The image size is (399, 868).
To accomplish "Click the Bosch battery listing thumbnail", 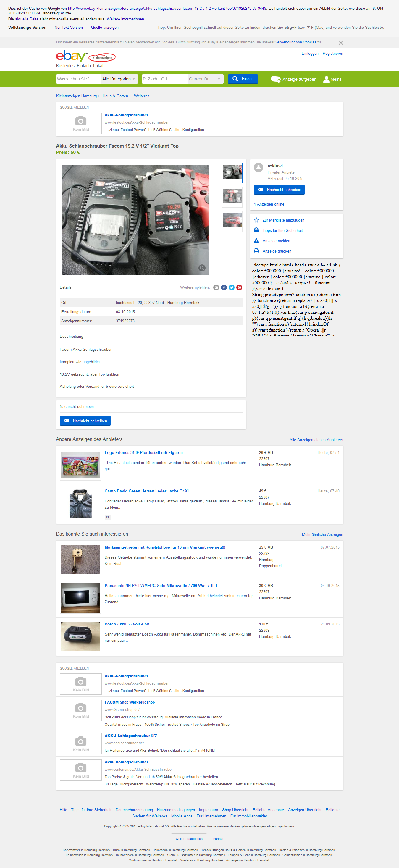I will tap(80, 636).
